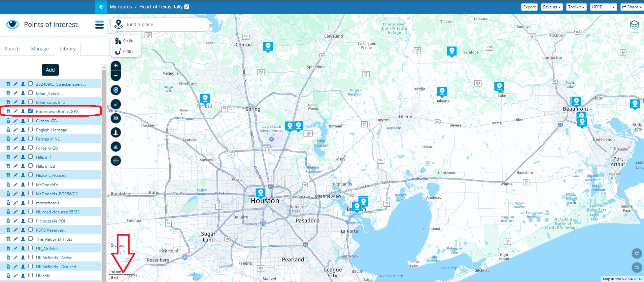
Task: Open the street view pegman tool
Action: pyautogui.click(x=115, y=132)
